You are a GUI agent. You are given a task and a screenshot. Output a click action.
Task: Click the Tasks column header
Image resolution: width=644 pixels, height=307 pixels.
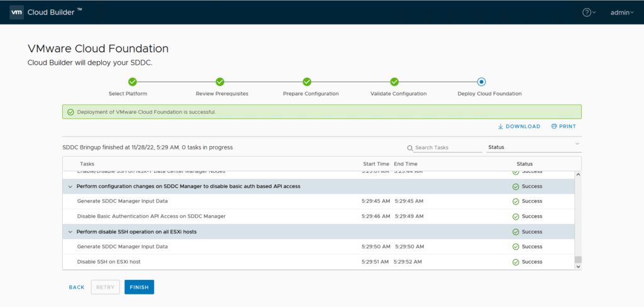87,164
